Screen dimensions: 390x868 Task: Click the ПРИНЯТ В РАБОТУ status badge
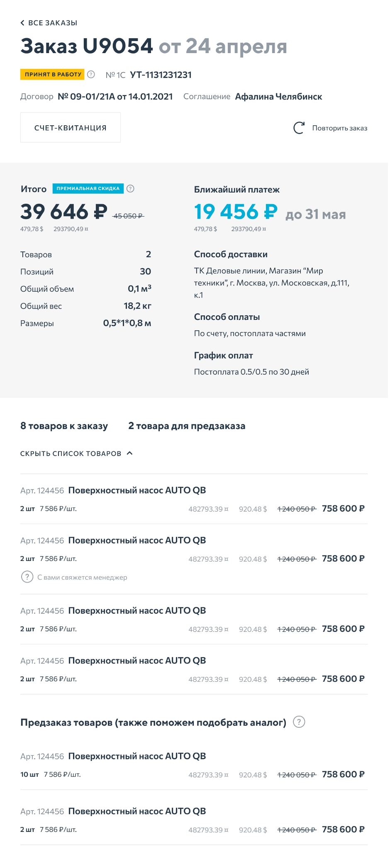53,75
